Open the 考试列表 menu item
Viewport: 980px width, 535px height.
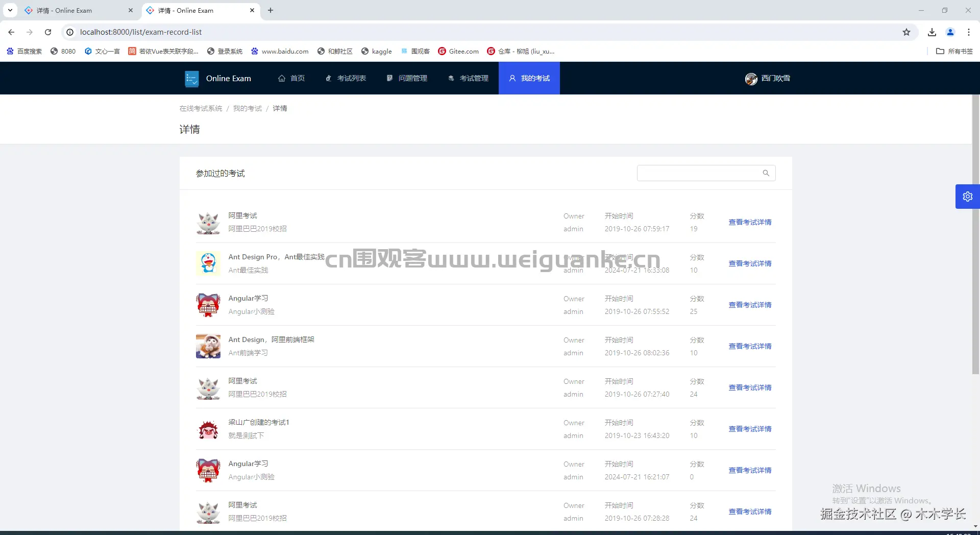[346, 78]
